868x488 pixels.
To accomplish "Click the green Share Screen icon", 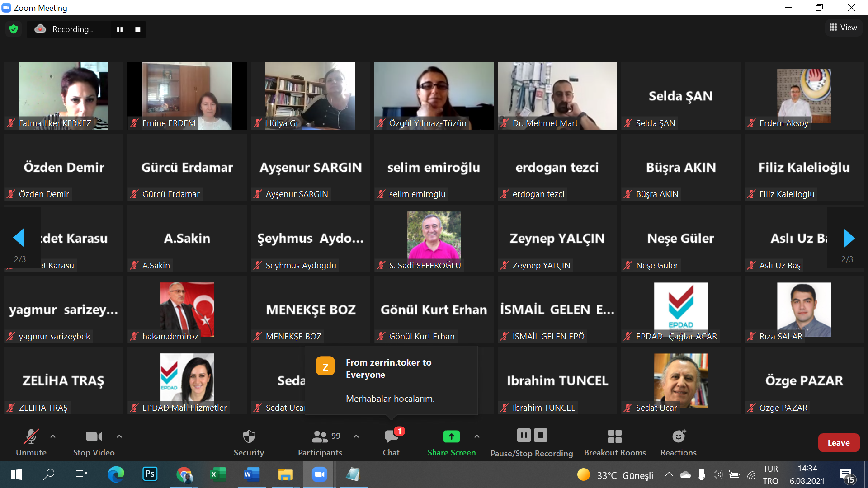I will (x=451, y=436).
